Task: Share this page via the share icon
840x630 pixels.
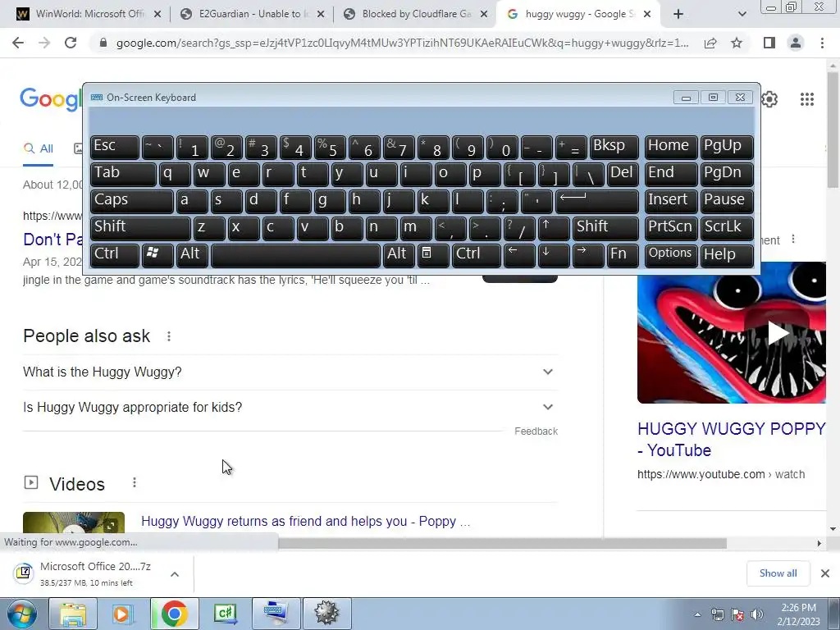Action: point(710,43)
